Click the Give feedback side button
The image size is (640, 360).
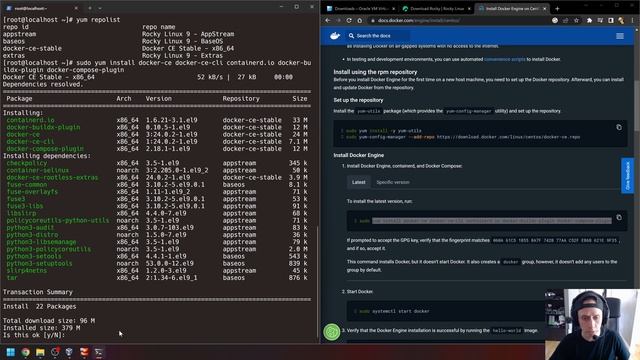[628, 176]
